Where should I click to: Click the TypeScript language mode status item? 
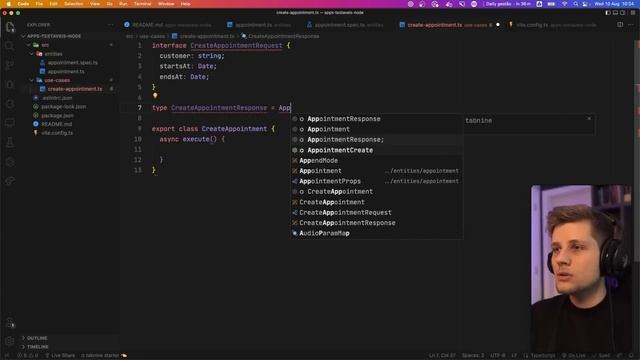[542, 356]
